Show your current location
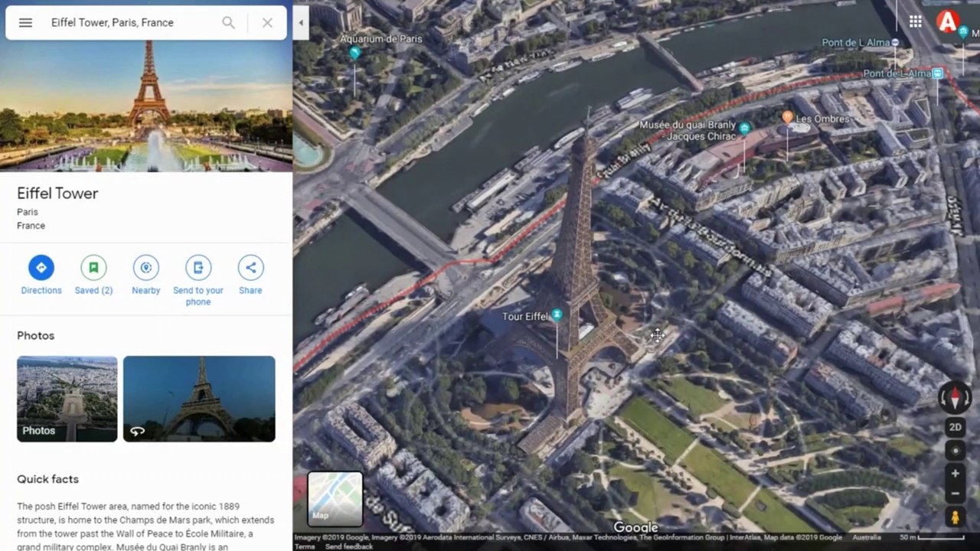 (x=955, y=451)
